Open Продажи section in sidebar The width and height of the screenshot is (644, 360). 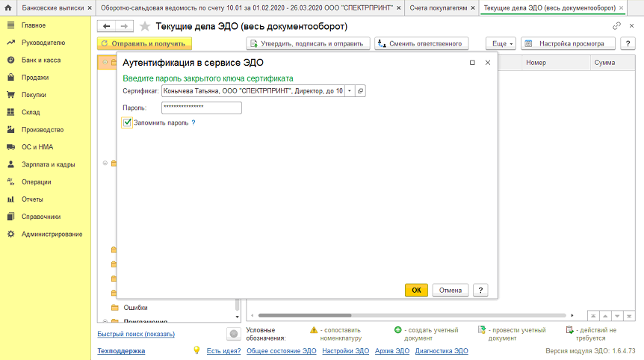[35, 77]
